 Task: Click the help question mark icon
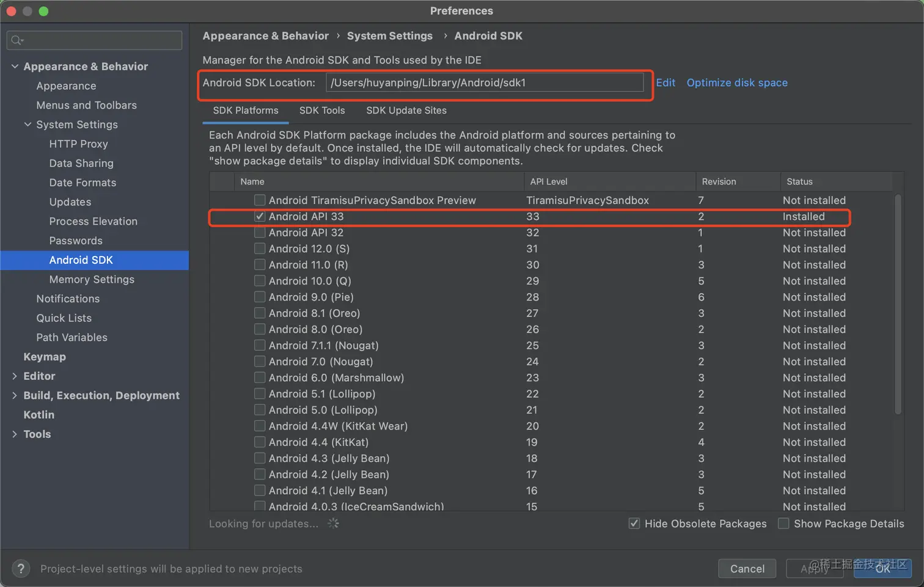pyautogui.click(x=21, y=569)
